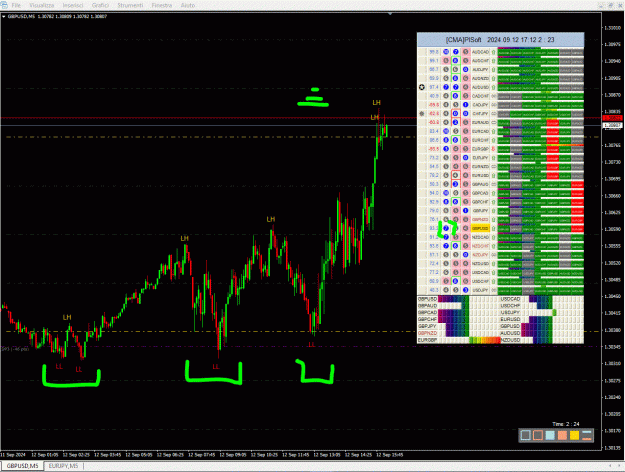Click the GBPNZD red label in the lower grid
The image size is (625, 472).
427,333
